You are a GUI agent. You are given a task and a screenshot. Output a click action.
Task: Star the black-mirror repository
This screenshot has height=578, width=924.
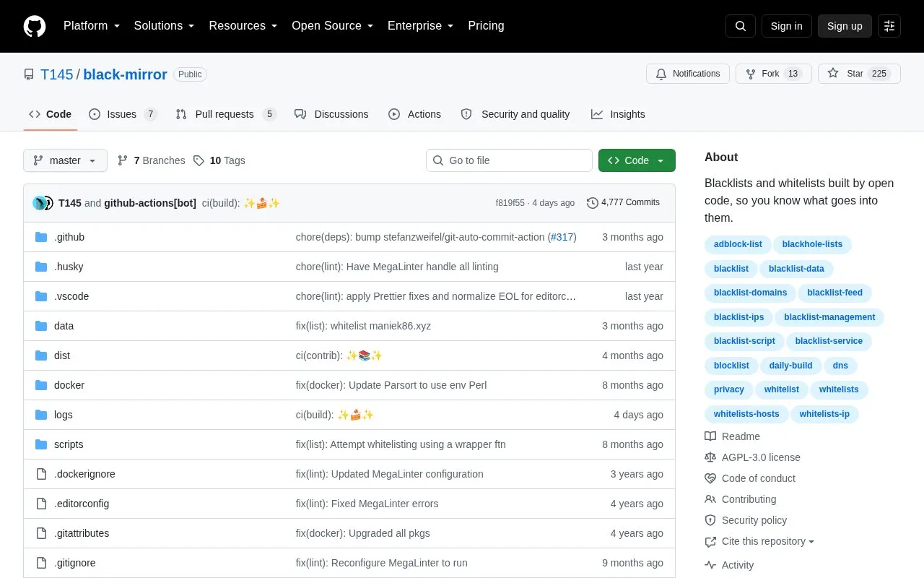pyautogui.click(x=859, y=74)
